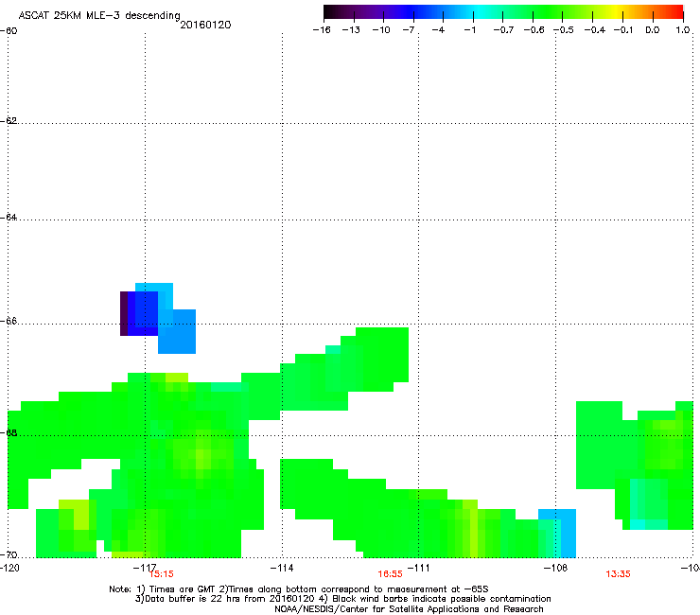This screenshot has height=615, width=700.
Task: Click the -0.1 color bar label
Action: (623, 30)
